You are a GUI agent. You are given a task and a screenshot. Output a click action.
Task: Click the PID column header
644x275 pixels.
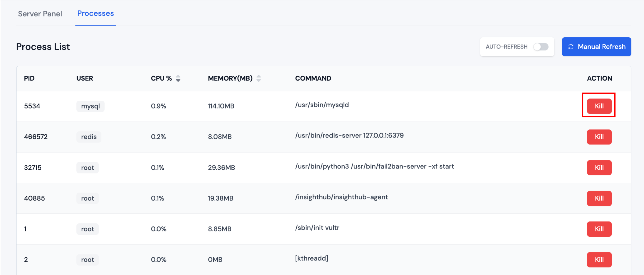(29, 79)
